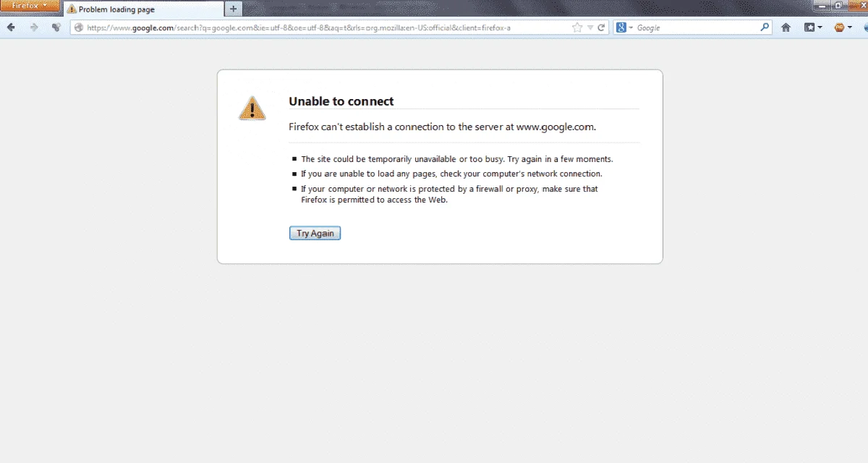Click the 'check your computer's network connection' bullet

tap(451, 174)
